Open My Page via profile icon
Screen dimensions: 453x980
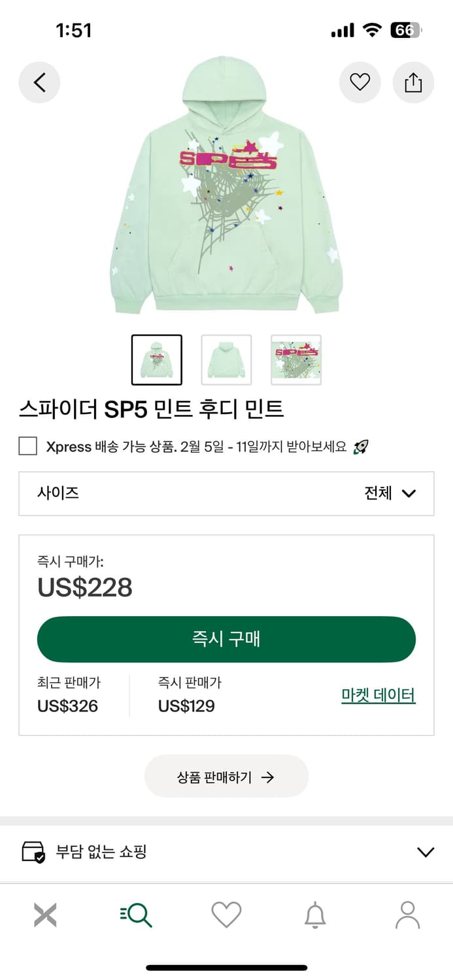(x=407, y=915)
